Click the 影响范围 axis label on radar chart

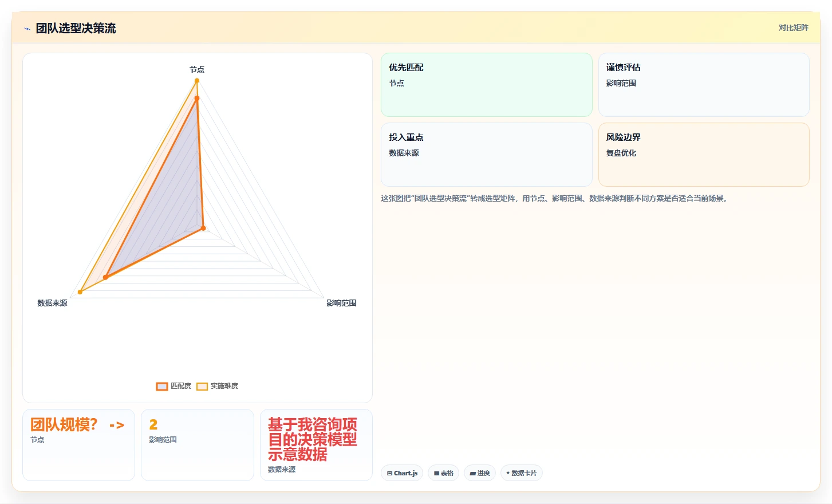(x=341, y=303)
